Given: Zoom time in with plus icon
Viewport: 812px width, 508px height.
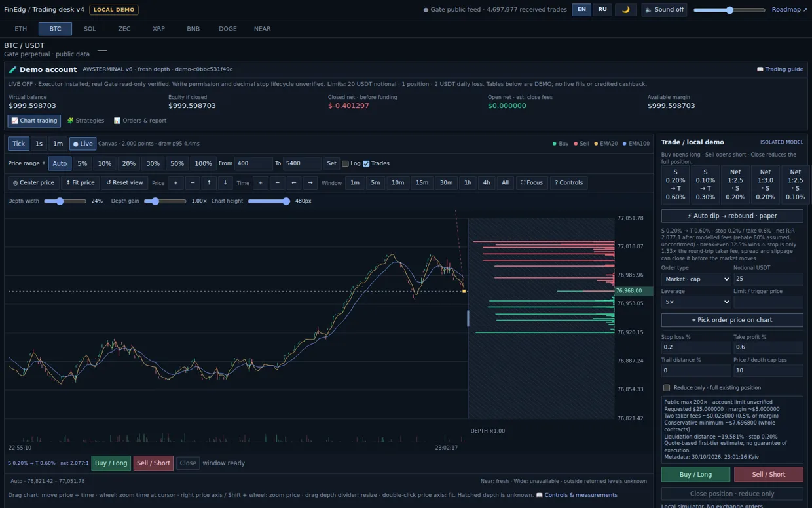Looking at the screenshot, I should (261, 183).
